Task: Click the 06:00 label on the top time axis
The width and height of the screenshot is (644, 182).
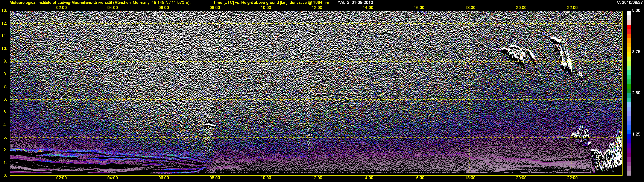Action: pyautogui.click(x=164, y=7)
